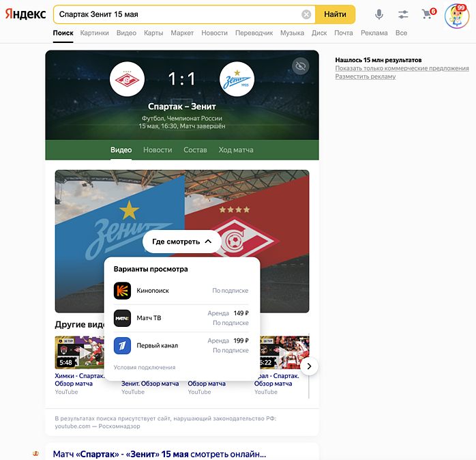This screenshot has width=476, height=460.
Task: Open the Диск tab
Action: tap(319, 33)
